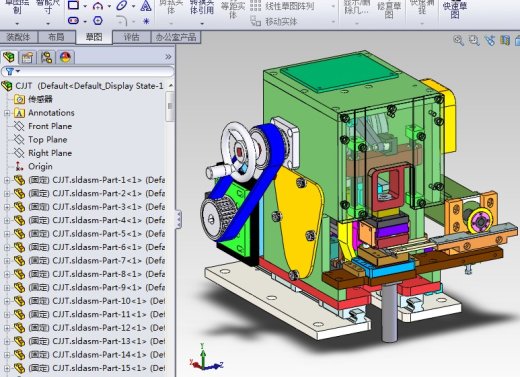
Task: Click the panel expand chevron >>
Action: [168, 57]
